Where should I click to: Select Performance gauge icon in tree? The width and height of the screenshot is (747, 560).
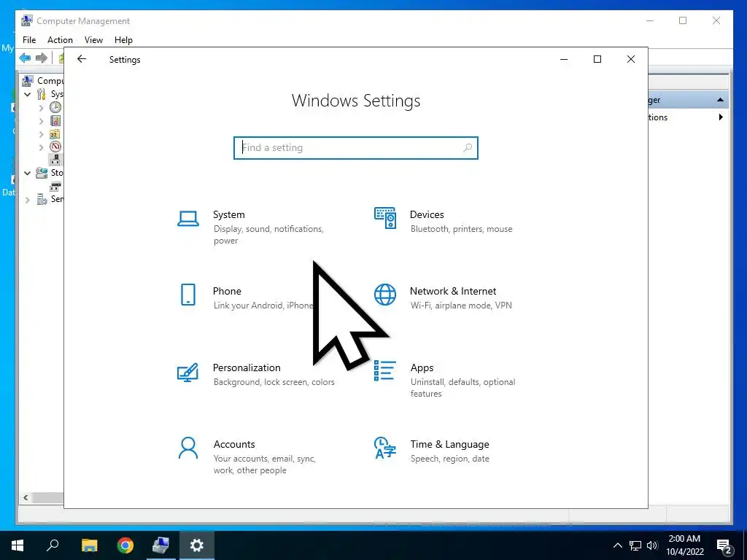55,147
